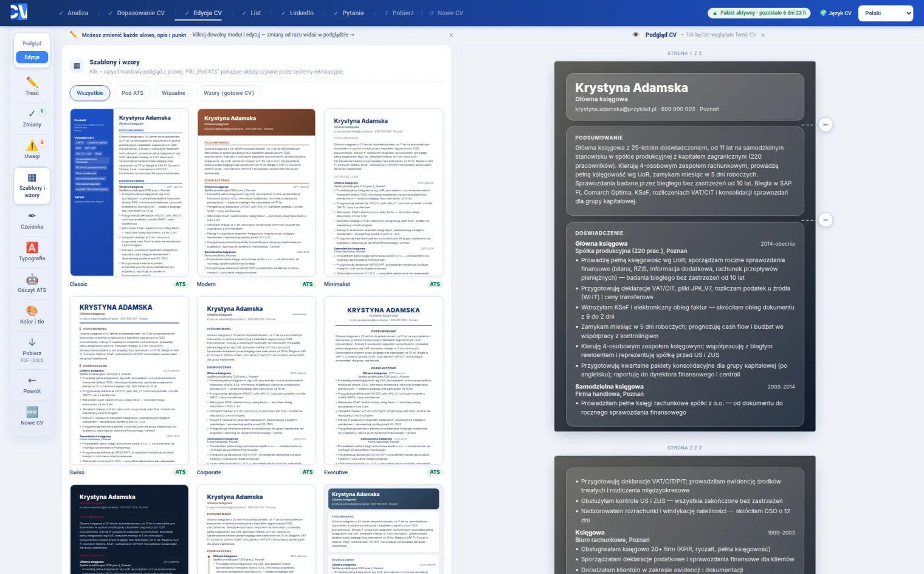Click the scissors page-break icon below the name card
This screenshot has width=924, height=574.
click(x=825, y=125)
